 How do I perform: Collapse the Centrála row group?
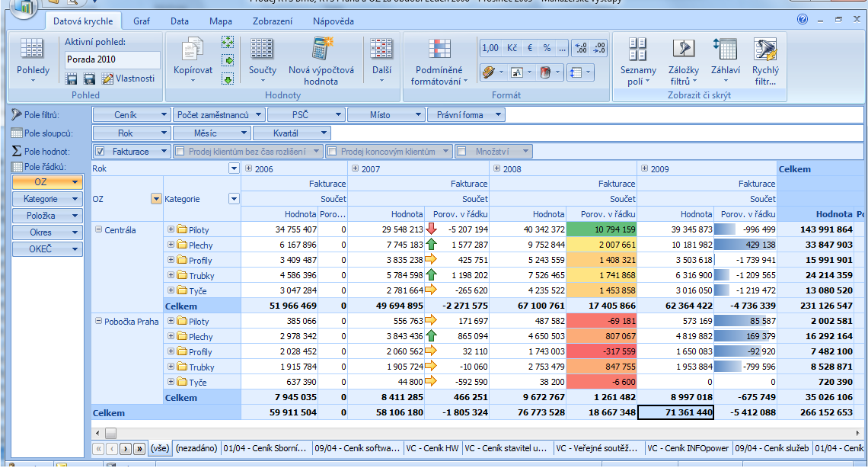pos(98,229)
